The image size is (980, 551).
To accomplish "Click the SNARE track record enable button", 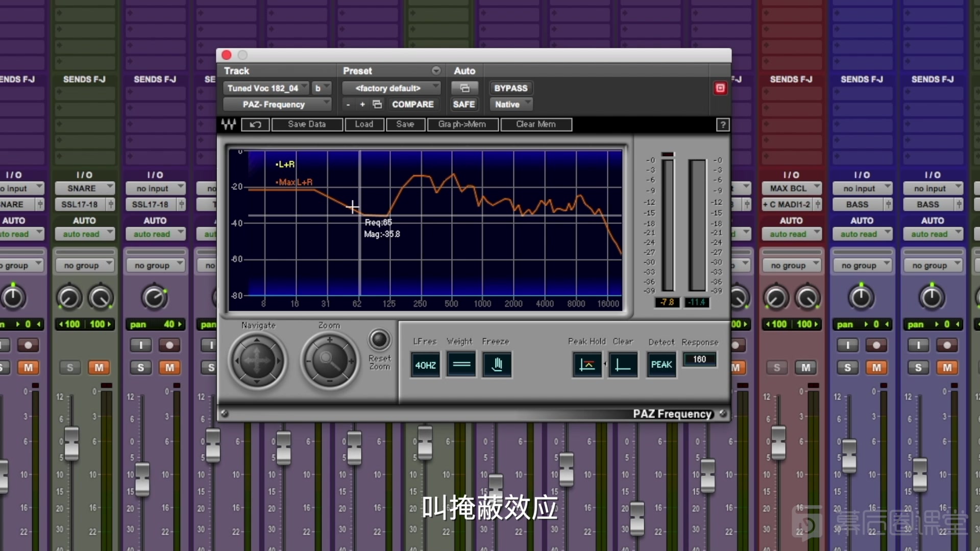I will (29, 345).
